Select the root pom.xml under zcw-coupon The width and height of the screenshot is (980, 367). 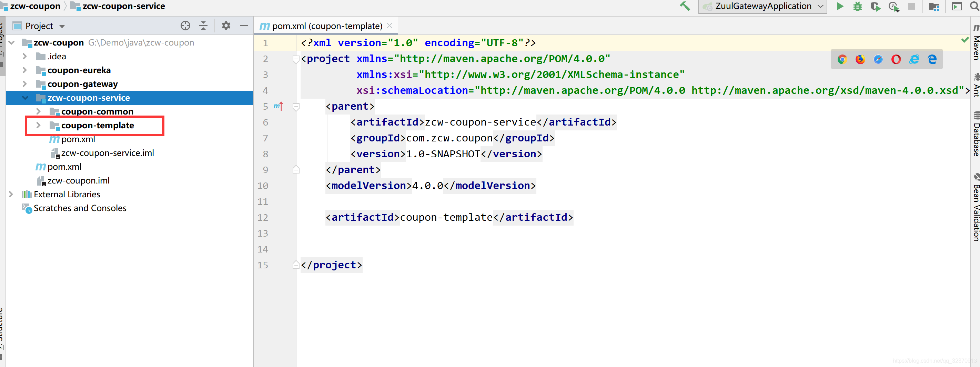click(64, 167)
